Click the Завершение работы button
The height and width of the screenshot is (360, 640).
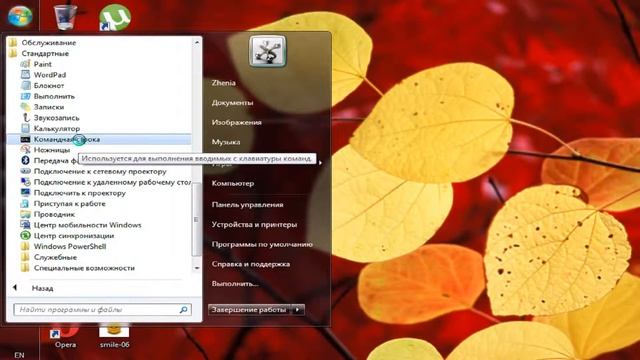click(x=249, y=310)
